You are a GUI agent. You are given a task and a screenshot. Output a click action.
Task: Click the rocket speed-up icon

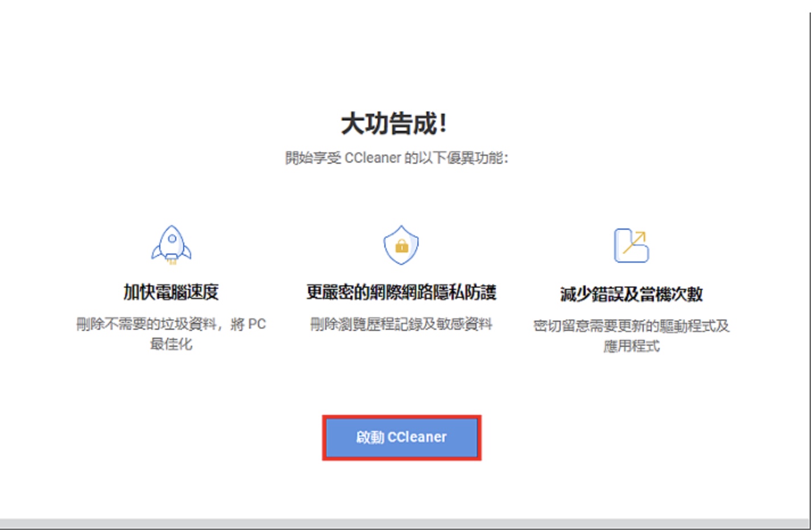(171, 245)
